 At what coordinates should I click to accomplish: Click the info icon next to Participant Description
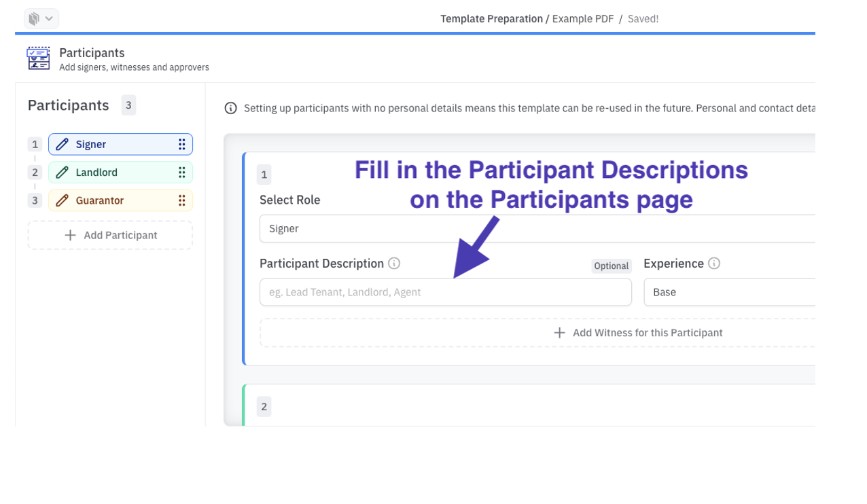pyautogui.click(x=395, y=264)
